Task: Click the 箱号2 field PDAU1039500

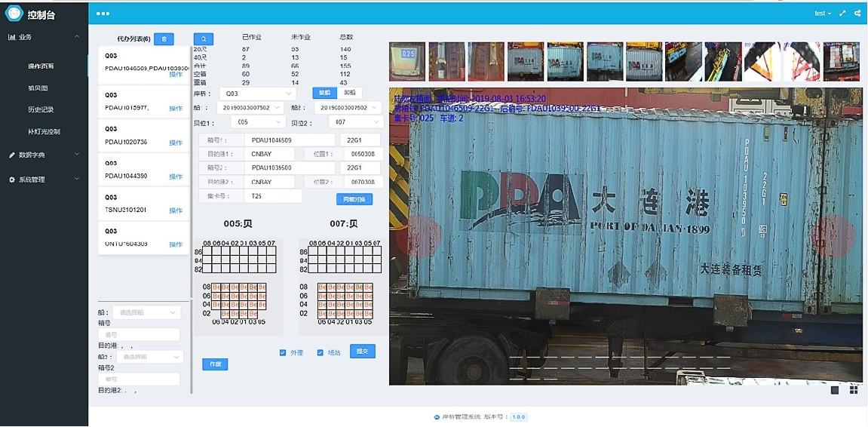Action: click(290, 167)
